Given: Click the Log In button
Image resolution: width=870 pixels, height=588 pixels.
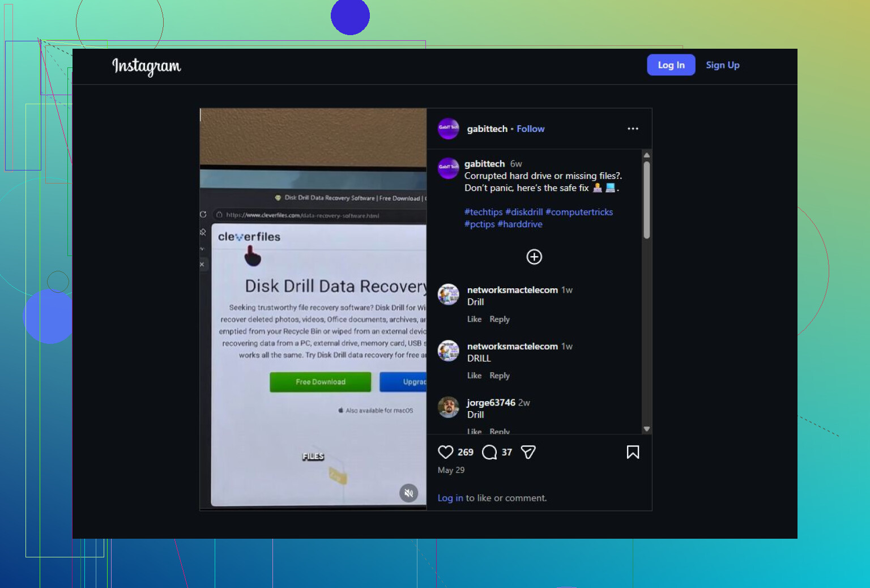Looking at the screenshot, I should (x=671, y=65).
